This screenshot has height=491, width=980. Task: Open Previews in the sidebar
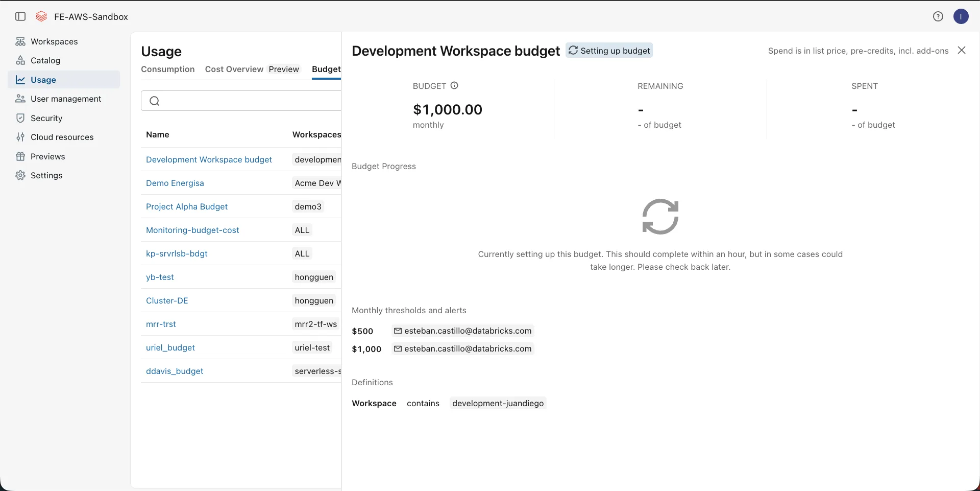pyautogui.click(x=64, y=156)
